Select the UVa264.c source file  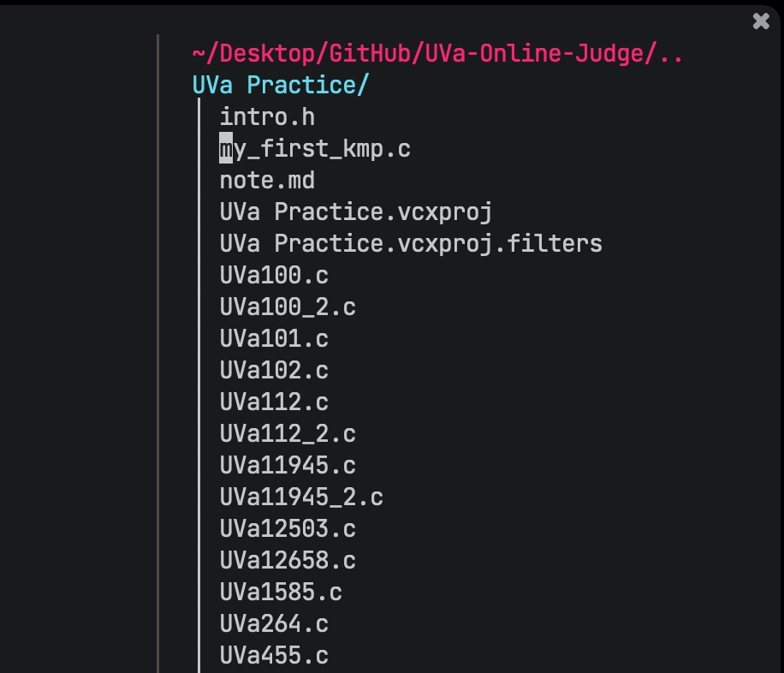click(274, 623)
